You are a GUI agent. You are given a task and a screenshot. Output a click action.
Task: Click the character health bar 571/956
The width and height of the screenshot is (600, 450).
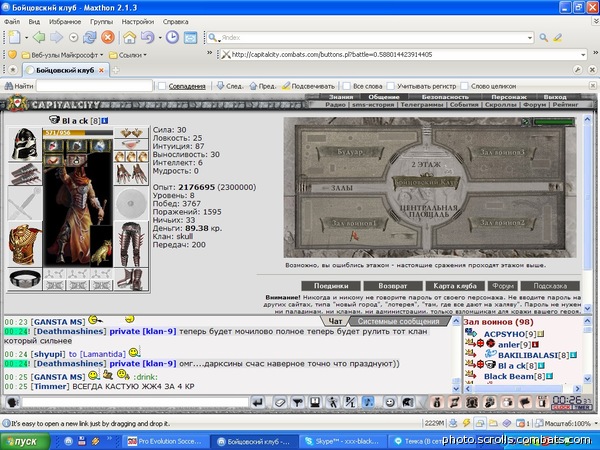[78, 133]
